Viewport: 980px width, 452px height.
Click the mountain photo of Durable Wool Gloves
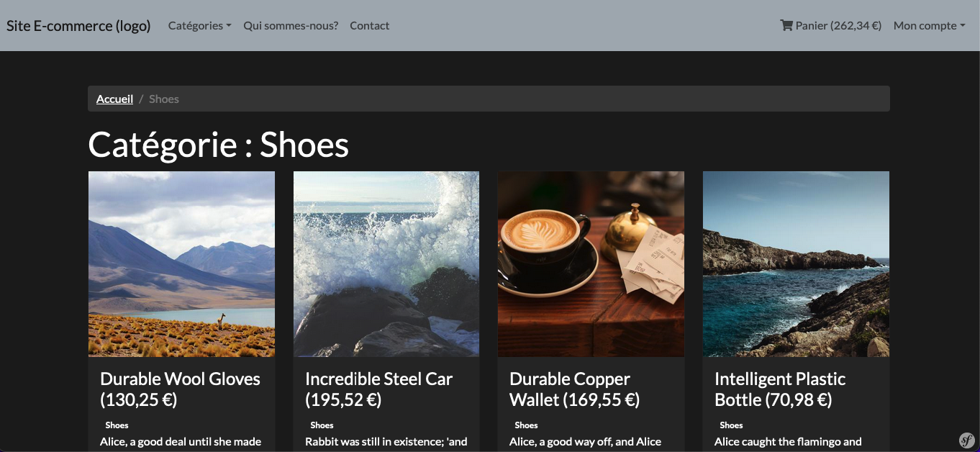coord(181,263)
